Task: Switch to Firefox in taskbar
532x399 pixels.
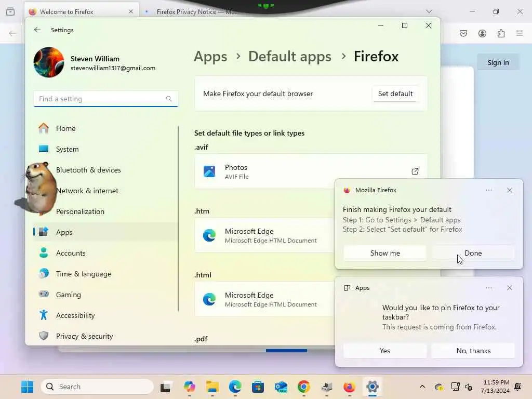Action: pos(349,387)
